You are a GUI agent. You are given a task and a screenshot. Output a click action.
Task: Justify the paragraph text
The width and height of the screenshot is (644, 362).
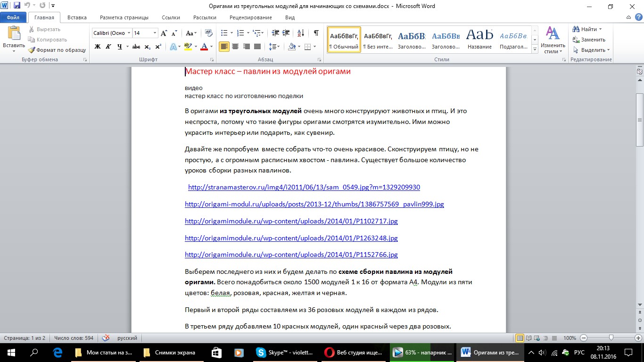click(257, 47)
